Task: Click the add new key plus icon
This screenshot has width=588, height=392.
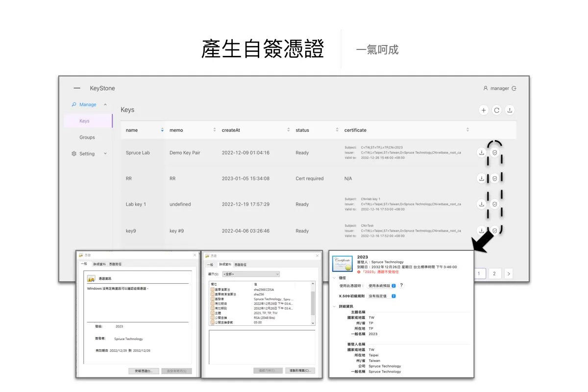Action: click(x=484, y=110)
